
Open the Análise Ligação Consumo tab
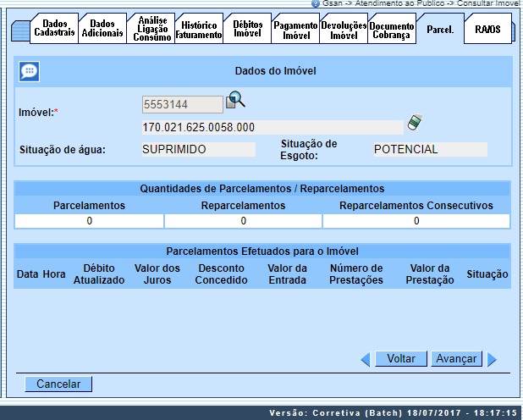151,28
